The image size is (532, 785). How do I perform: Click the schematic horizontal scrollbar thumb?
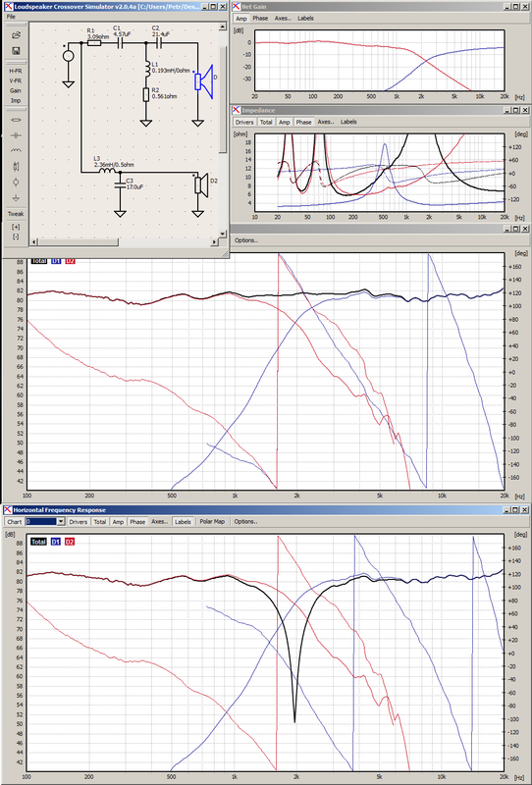coord(79,241)
